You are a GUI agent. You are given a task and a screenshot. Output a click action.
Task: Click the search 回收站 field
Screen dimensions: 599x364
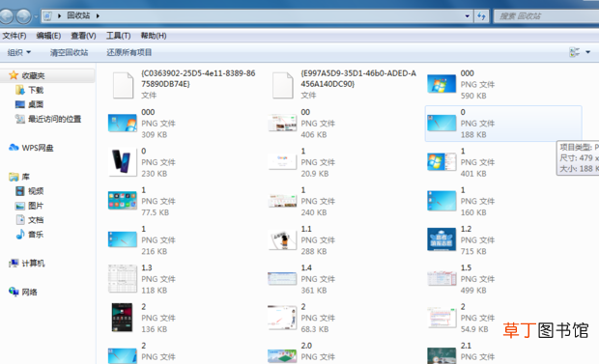coord(546,16)
